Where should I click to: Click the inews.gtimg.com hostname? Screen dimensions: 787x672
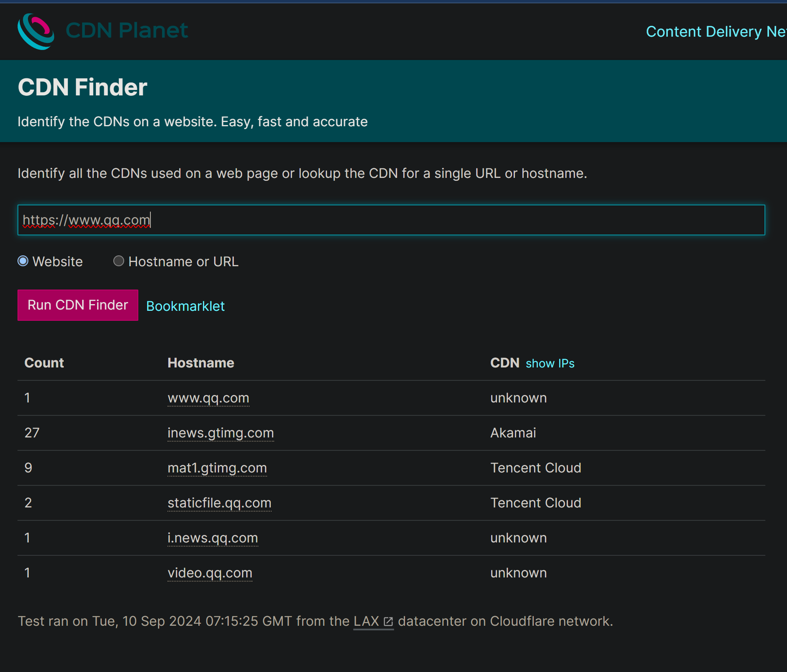[x=221, y=433]
